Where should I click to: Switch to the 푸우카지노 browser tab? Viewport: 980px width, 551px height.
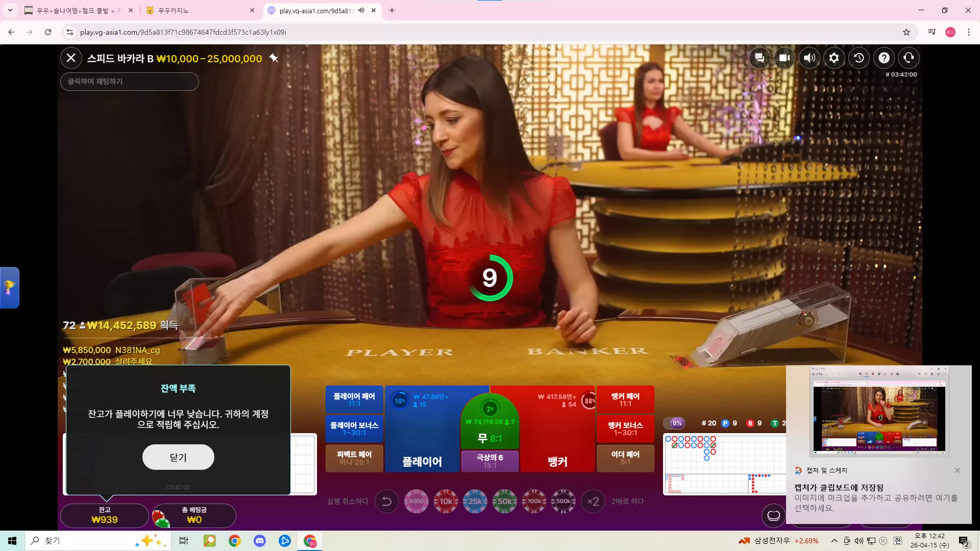click(199, 10)
